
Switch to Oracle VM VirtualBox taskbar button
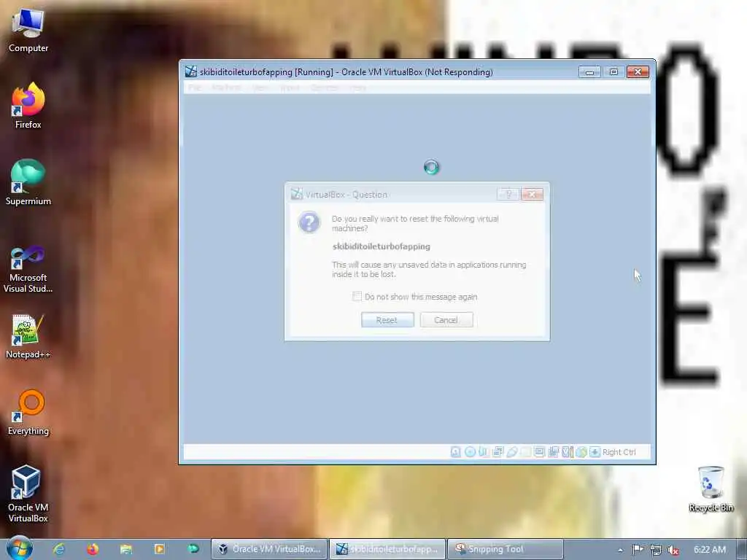point(269,549)
